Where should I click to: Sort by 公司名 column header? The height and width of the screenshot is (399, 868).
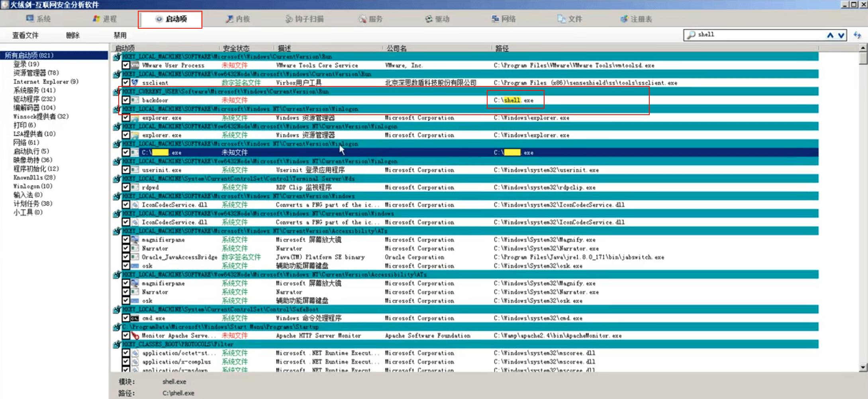coord(397,48)
